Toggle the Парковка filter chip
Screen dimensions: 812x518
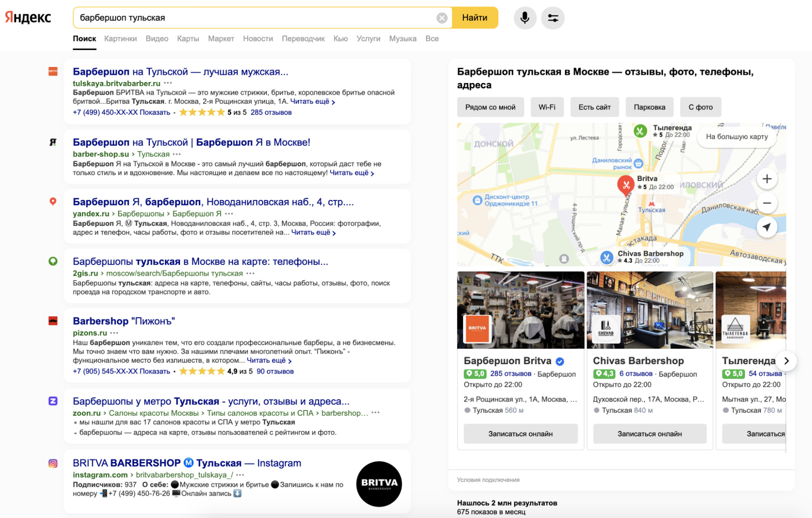click(650, 107)
